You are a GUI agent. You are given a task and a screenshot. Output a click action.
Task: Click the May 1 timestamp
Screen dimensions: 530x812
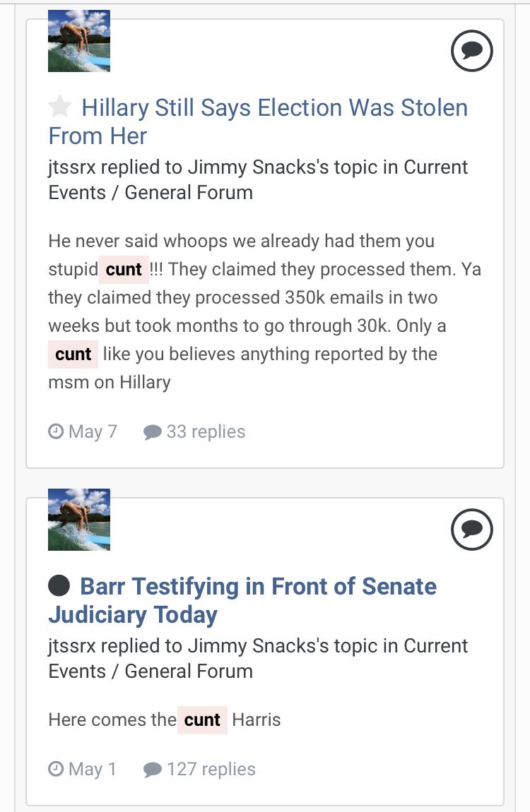point(92,769)
